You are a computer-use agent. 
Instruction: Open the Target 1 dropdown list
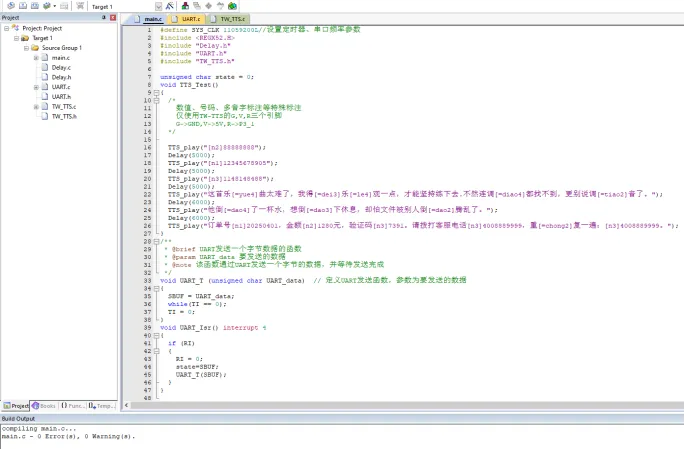[159, 7]
